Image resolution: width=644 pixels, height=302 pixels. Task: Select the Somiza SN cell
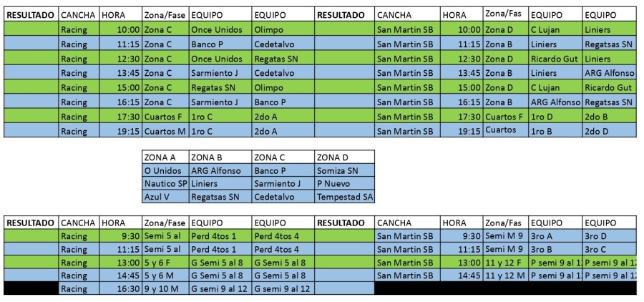point(344,171)
